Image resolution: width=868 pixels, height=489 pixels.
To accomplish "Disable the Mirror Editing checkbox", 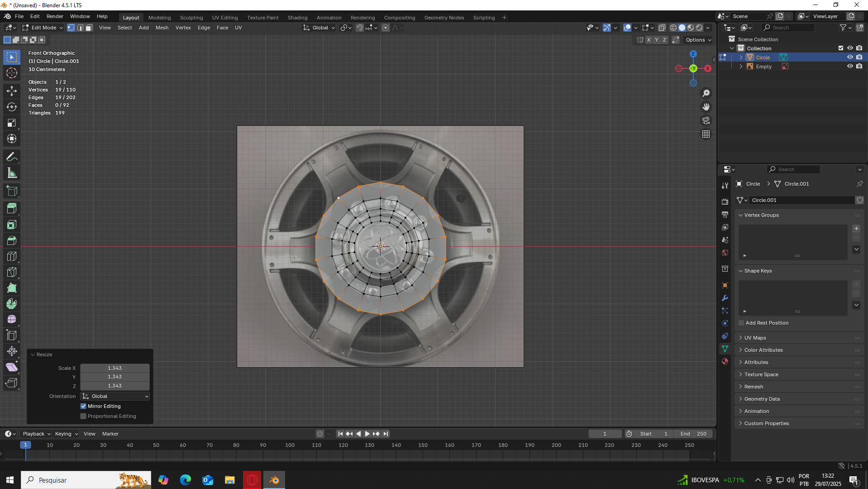I will pos(83,406).
